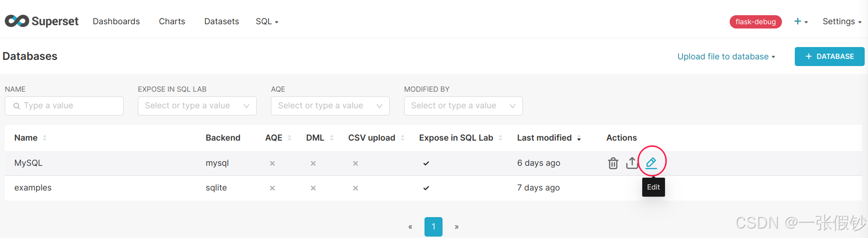
Task: Expand the Expose in SQL Lab filter
Action: [197, 106]
